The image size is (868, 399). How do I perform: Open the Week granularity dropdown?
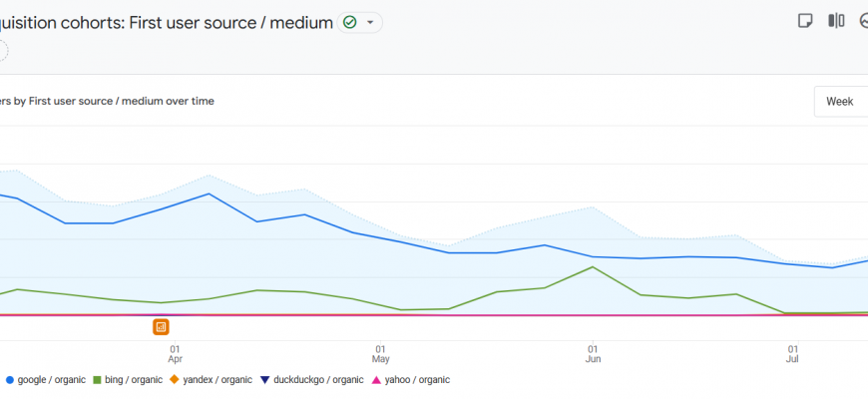coord(840,102)
